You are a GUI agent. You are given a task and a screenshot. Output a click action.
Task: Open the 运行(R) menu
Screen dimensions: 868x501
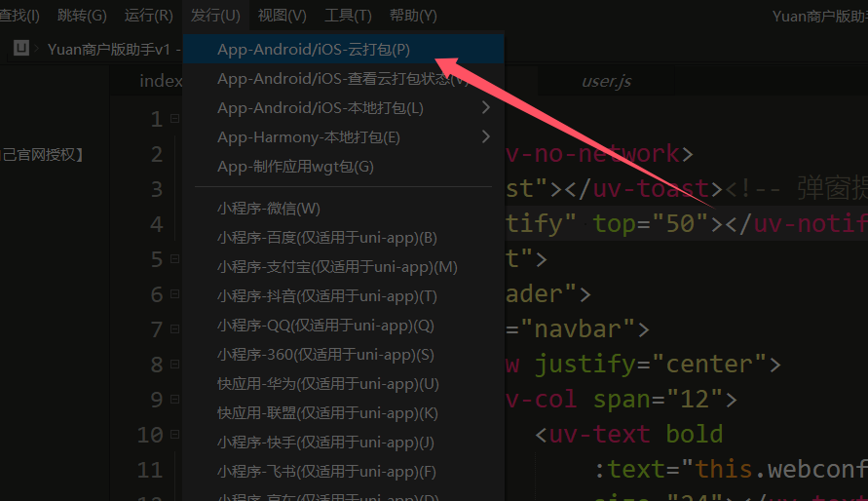pyautogui.click(x=148, y=15)
